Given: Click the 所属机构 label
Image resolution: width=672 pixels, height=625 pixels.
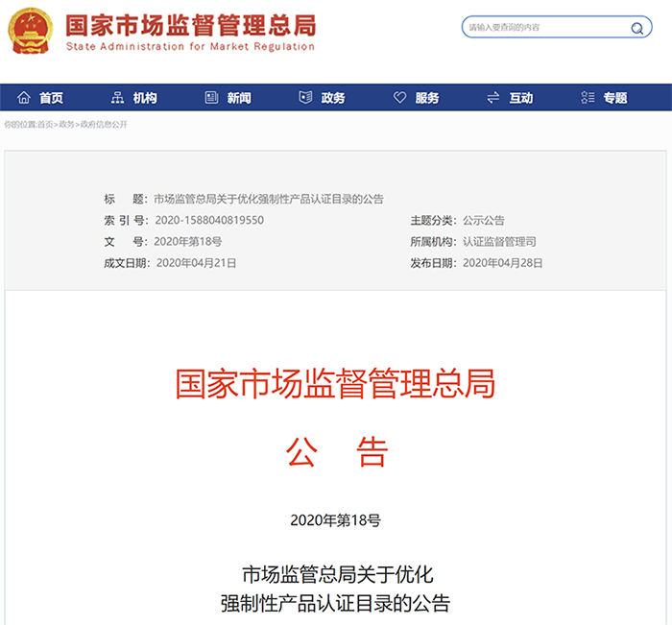Looking at the screenshot, I should (433, 242).
